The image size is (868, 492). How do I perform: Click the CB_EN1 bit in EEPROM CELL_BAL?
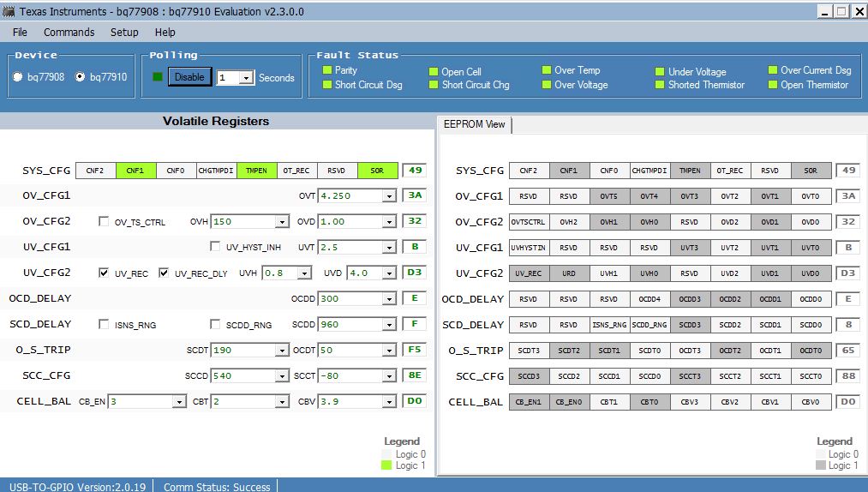click(529, 402)
